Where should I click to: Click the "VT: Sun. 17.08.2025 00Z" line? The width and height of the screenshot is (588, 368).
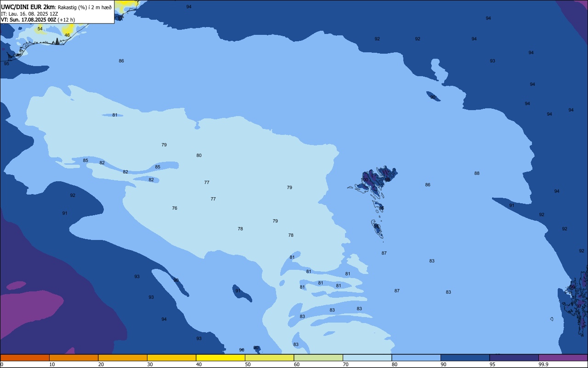coord(28,20)
